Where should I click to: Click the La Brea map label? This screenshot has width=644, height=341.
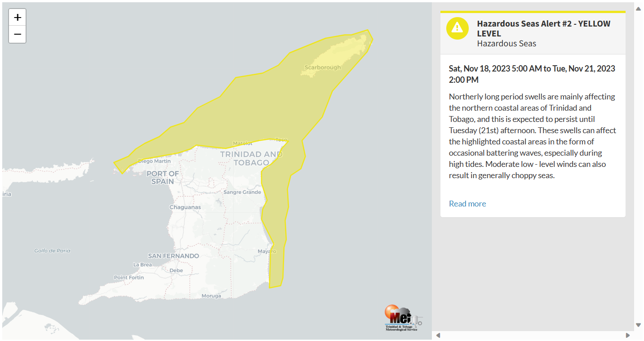pos(143,265)
